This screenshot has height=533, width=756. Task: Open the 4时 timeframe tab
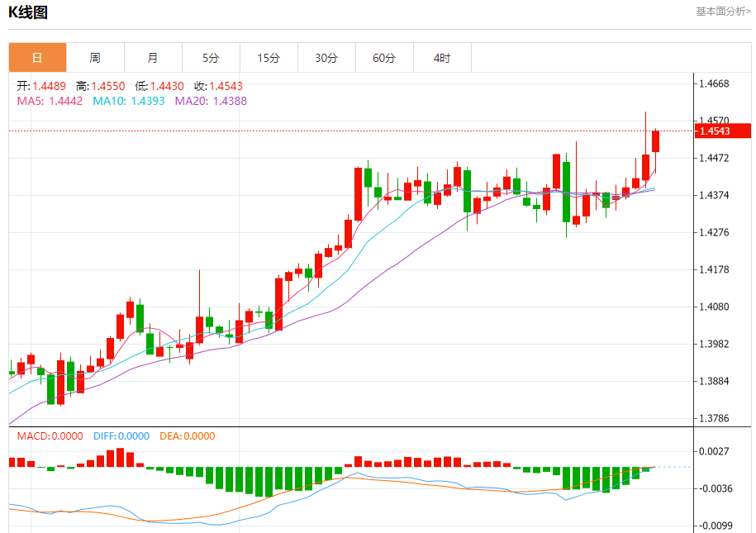443,58
